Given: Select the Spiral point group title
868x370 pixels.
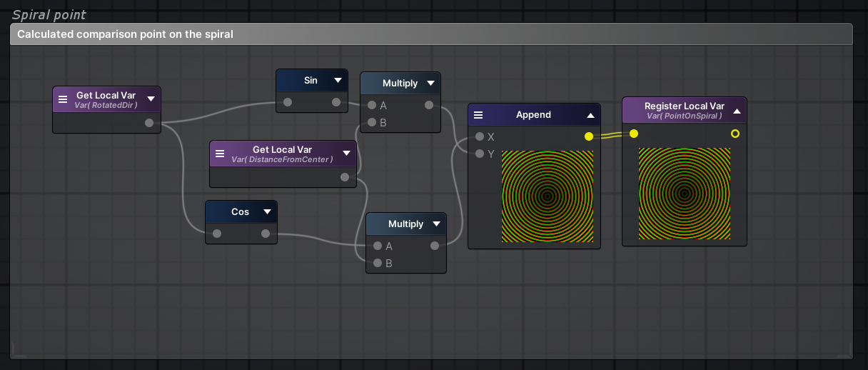Looking at the screenshot, I should click(x=49, y=14).
